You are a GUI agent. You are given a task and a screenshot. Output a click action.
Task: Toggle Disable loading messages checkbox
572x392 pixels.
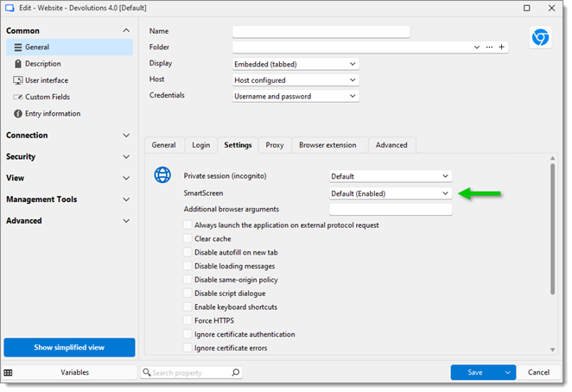click(x=187, y=266)
